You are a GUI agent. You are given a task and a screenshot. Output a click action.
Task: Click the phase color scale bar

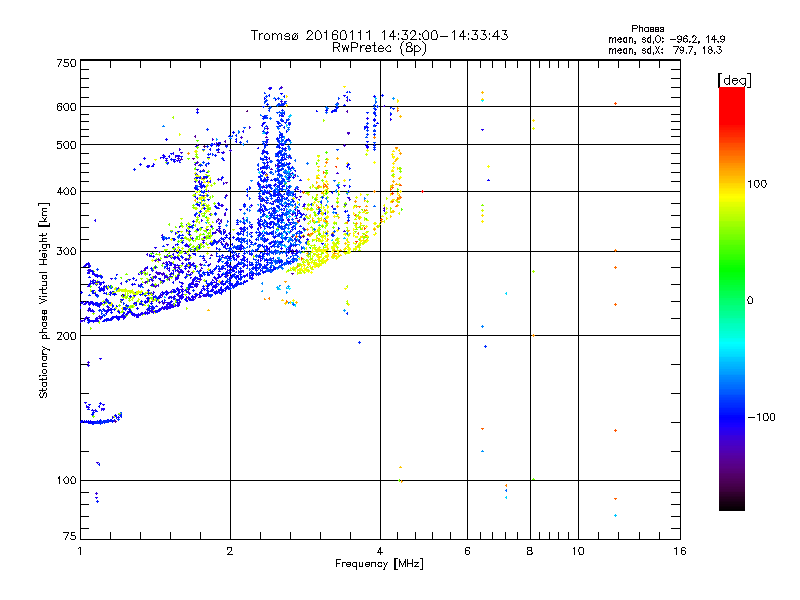(x=732, y=298)
